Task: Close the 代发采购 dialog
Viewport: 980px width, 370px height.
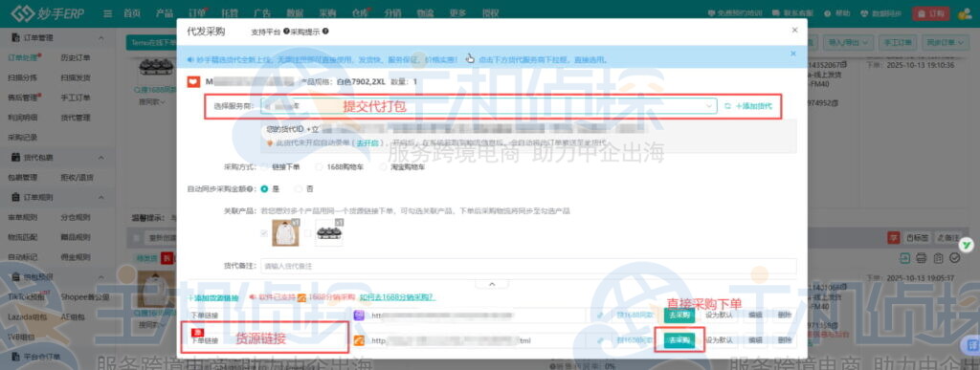Action: (794, 30)
